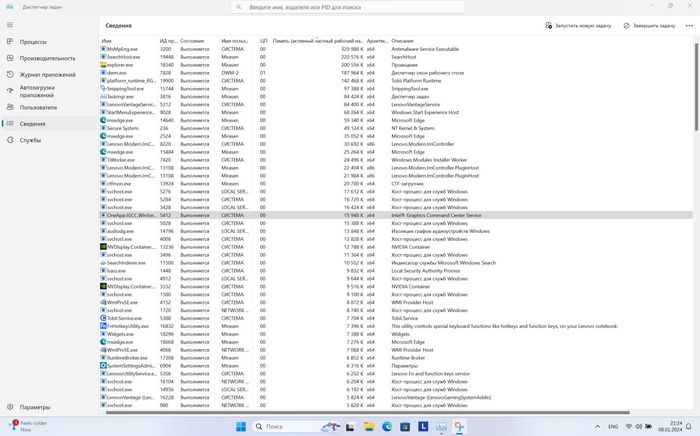Focus the process search field
700x436 pixels.
[348, 7]
